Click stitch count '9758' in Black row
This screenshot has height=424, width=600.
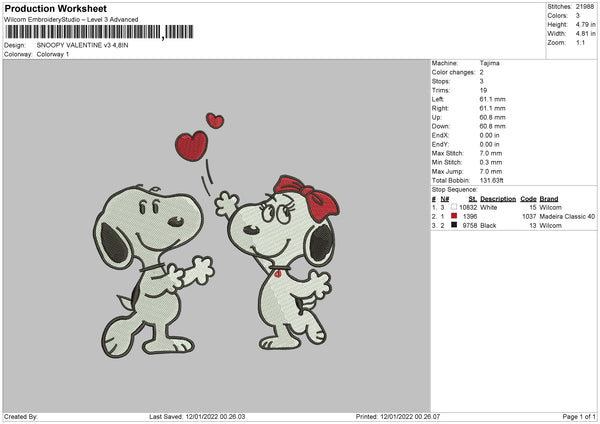point(470,225)
